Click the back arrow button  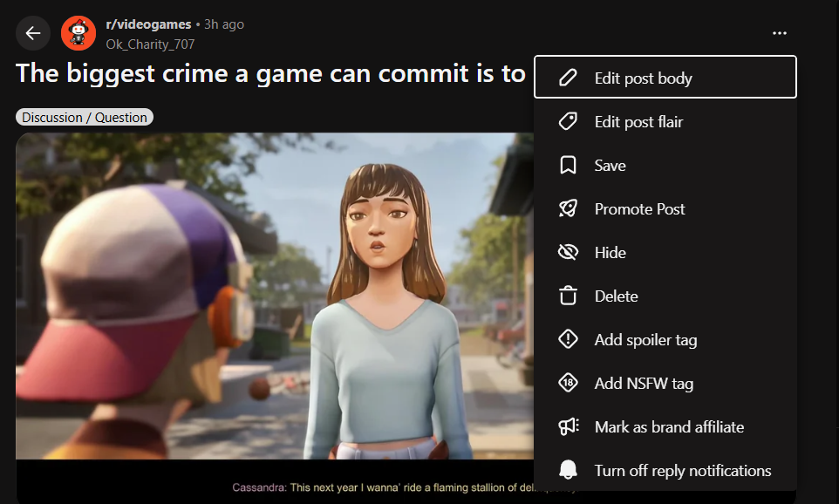33,33
